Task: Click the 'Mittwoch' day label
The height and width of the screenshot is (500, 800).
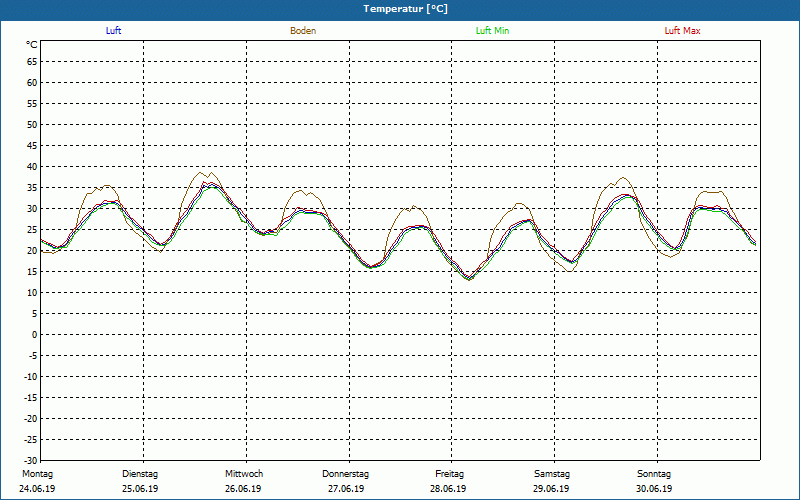Action: 244,474
